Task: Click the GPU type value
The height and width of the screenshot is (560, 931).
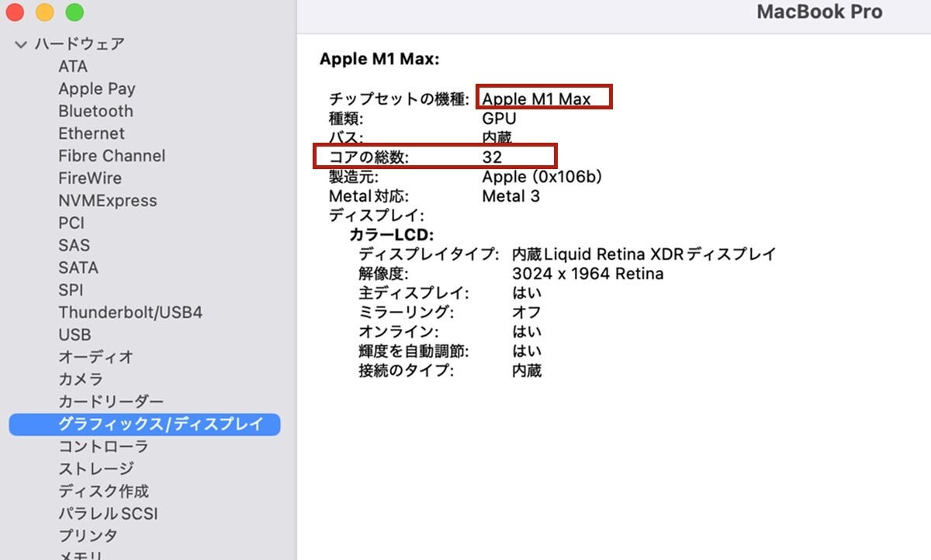Action: [499, 119]
